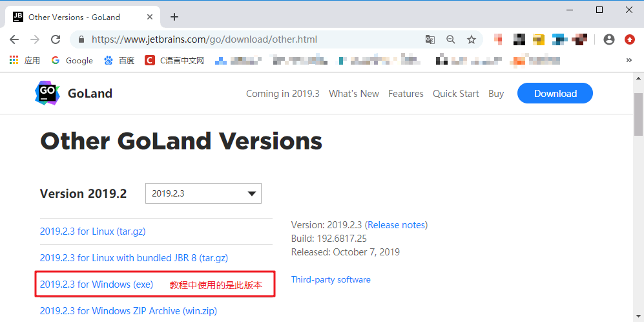Viewport: 644px width, 322px height.
Task: Open the 百度 bookmark
Action: (119, 61)
